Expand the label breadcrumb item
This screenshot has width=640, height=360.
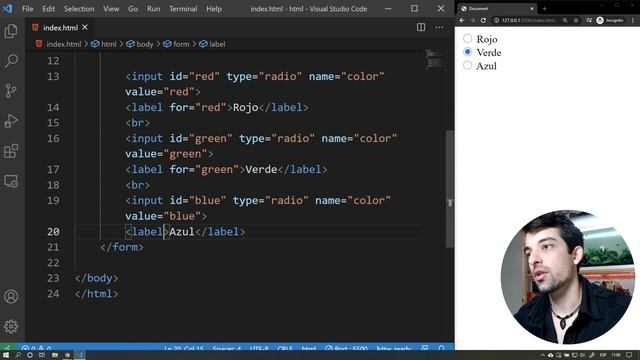212,44
